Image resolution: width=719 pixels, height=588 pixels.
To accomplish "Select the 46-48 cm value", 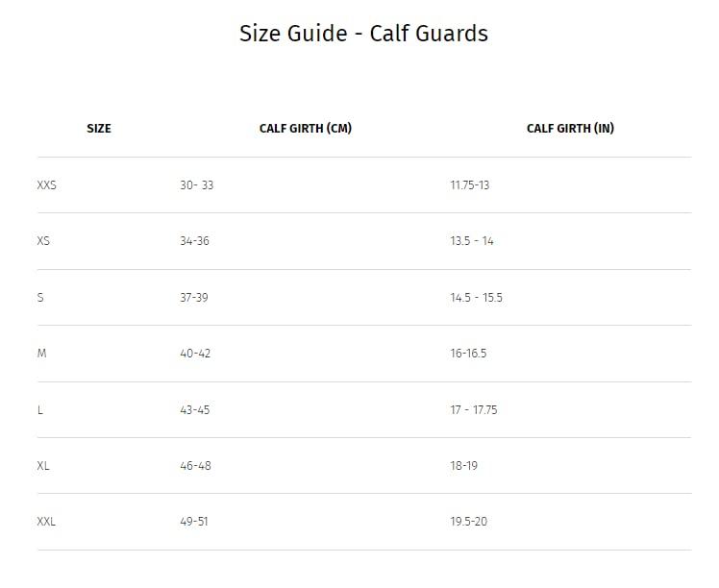I will tap(195, 466).
